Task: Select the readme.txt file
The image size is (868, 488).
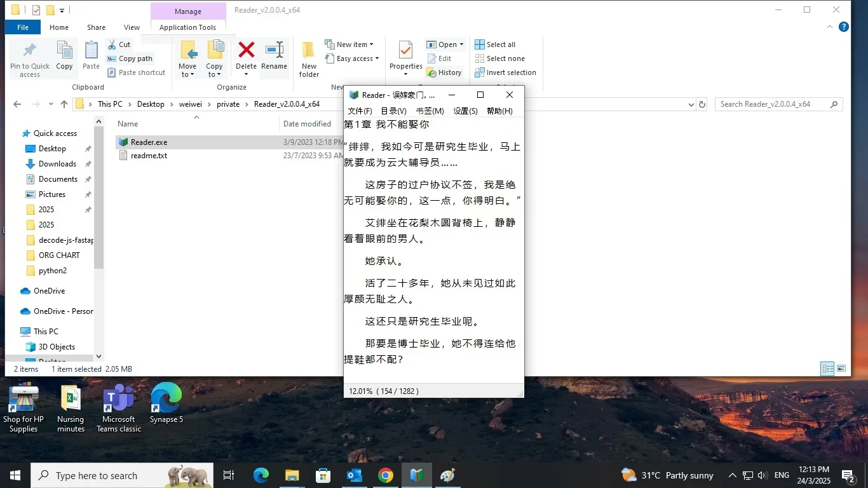Action: 149,156
